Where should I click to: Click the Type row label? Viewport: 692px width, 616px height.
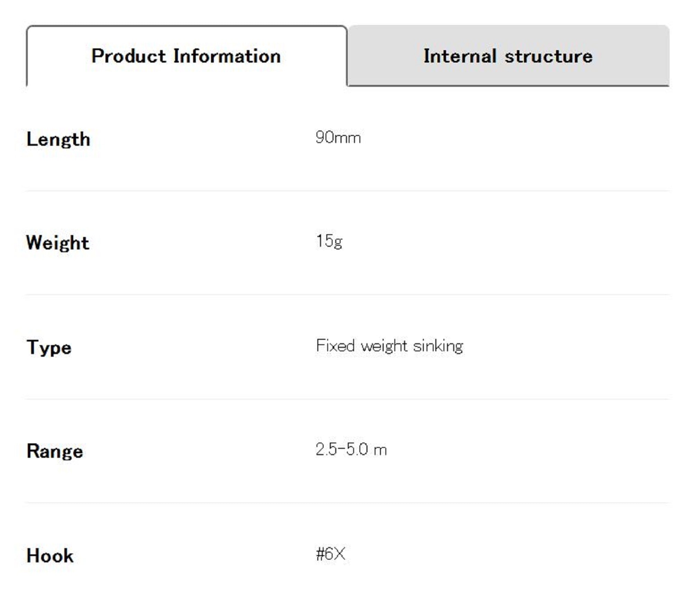coord(49,347)
